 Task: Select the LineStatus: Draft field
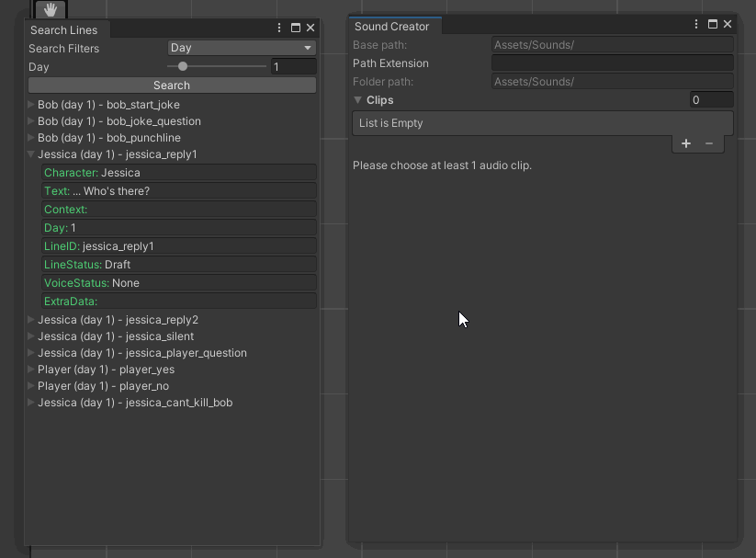coord(179,264)
